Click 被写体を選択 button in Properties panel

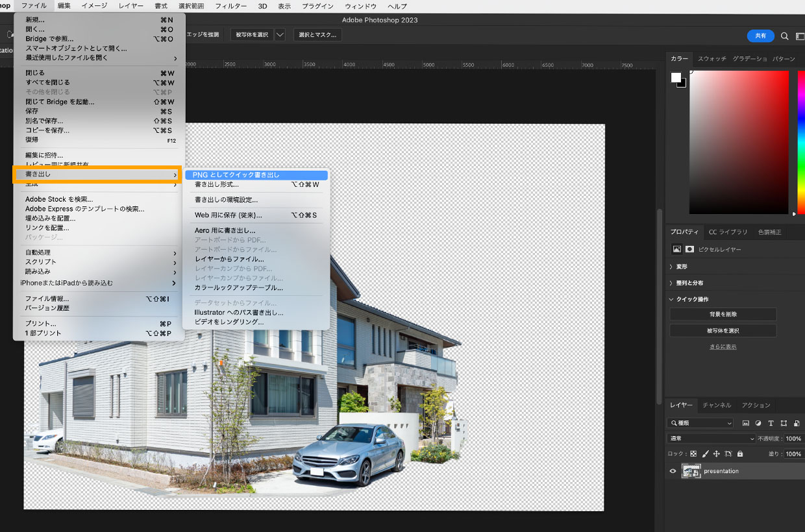tap(723, 331)
